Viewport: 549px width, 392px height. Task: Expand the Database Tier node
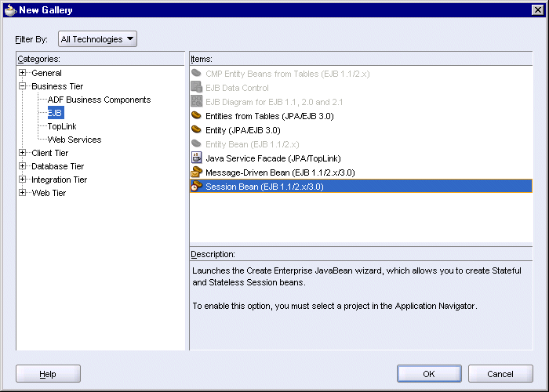pyautogui.click(x=23, y=166)
